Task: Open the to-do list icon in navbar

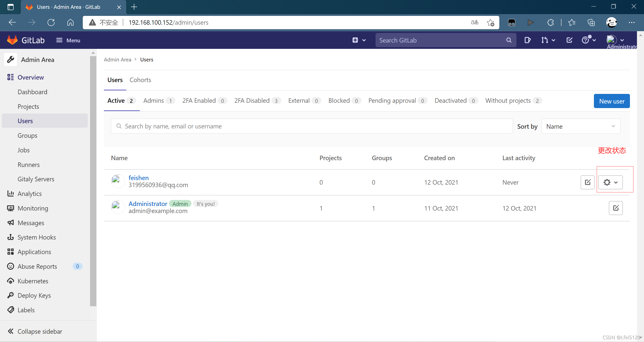Action: 569,40
